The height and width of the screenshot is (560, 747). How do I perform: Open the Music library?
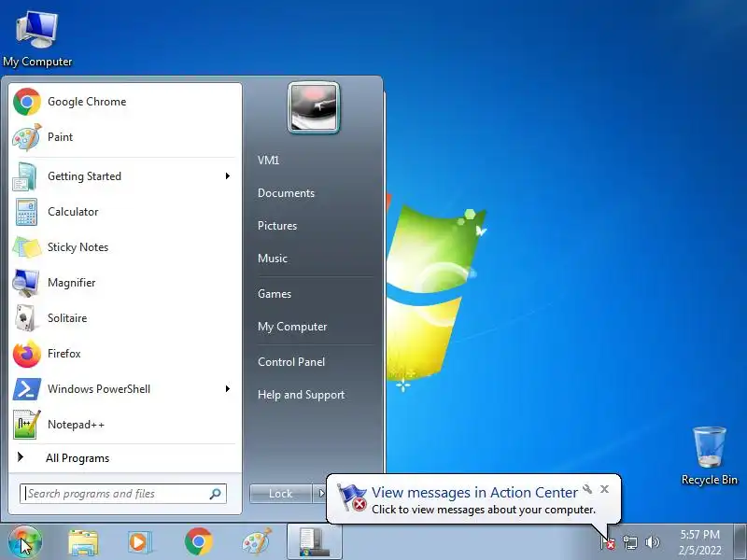[273, 259]
